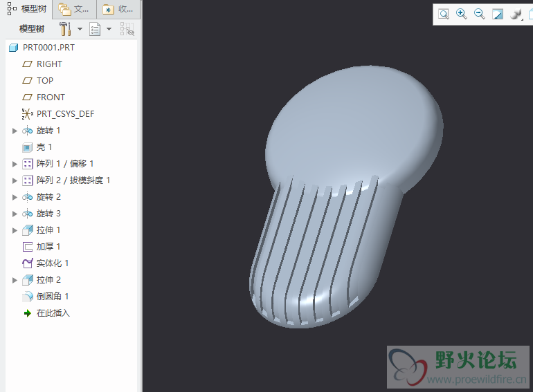
Task: Expand the 拉伸 1 extrude feature
Action: tap(15, 230)
